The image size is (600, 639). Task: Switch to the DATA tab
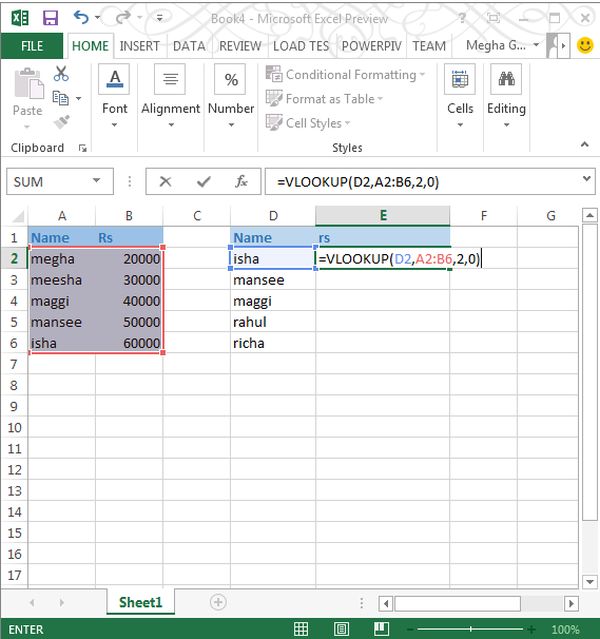tap(189, 46)
